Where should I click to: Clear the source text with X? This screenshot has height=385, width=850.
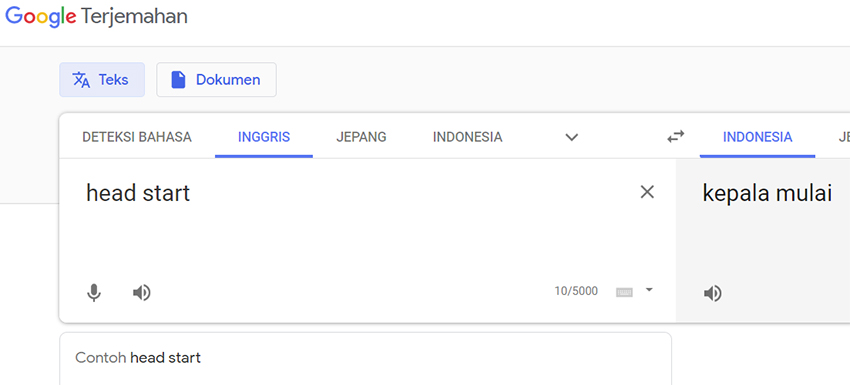point(647,192)
